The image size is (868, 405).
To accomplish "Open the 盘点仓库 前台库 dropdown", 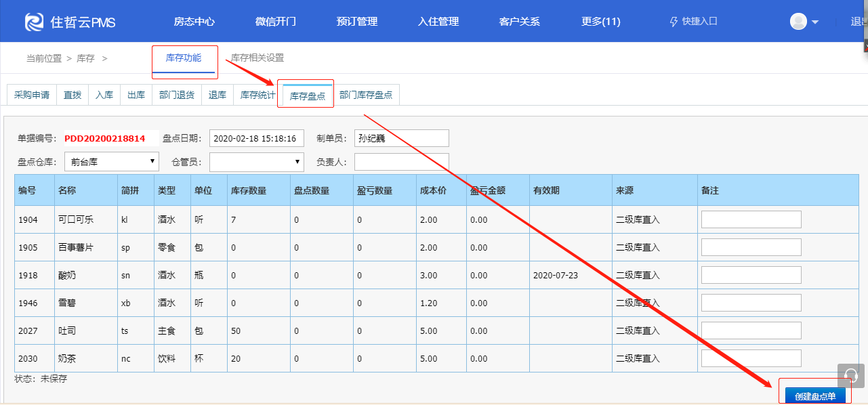I will click(x=112, y=162).
